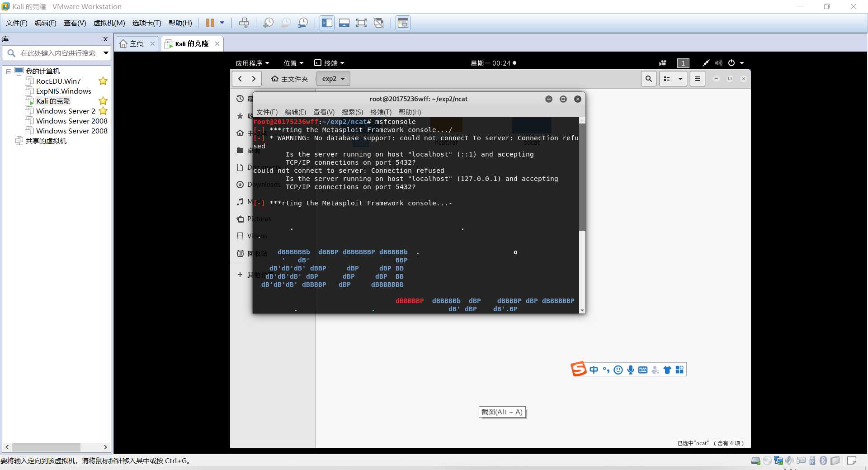The image size is (868, 470).
Task: Click the library search input field
Action: (58, 53)
